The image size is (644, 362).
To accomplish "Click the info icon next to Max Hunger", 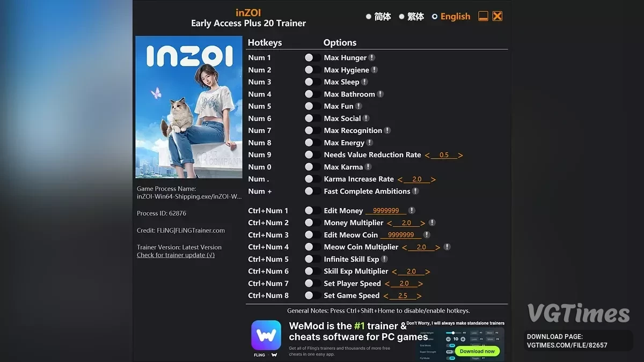I will (x=372, y=57).
